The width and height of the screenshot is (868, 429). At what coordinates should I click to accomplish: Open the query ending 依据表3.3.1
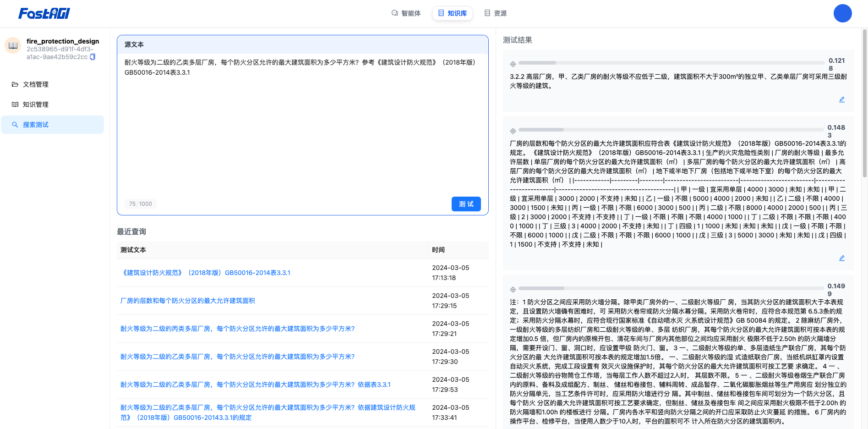(256, 385)
